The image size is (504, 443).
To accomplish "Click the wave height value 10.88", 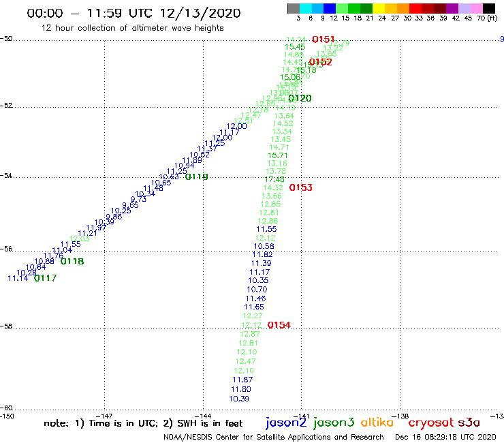I will [44, 261].
